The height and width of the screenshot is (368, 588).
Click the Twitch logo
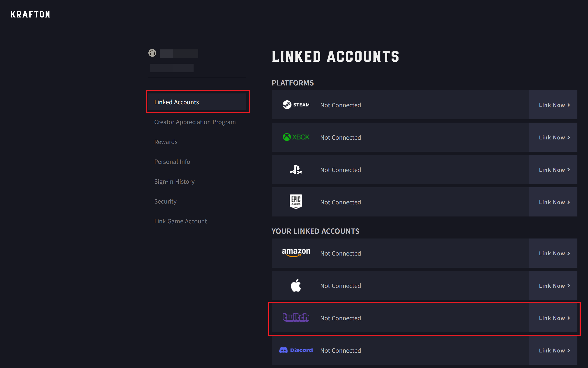[296, 318]
